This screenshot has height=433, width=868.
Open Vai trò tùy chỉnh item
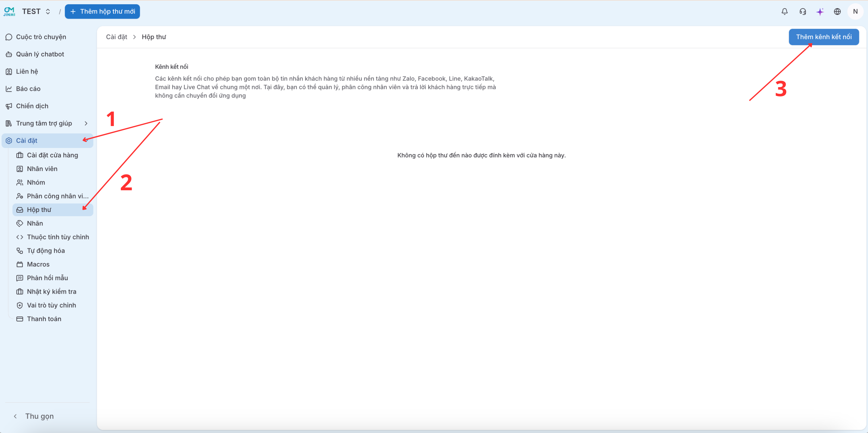tap(53, 305)
